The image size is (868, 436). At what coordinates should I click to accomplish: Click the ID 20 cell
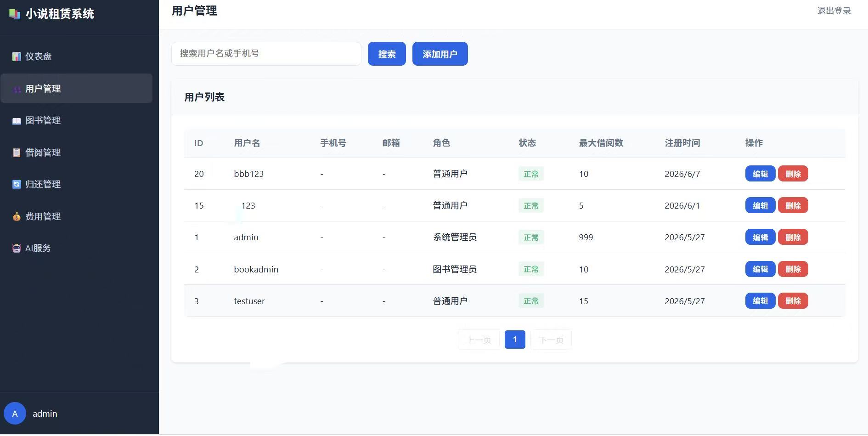coord(199,174)
